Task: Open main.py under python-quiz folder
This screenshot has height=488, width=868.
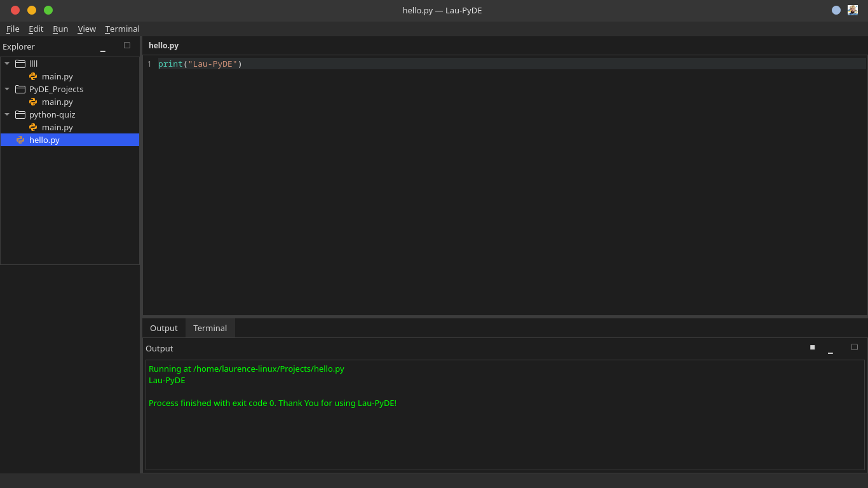Action: [57, 127]
